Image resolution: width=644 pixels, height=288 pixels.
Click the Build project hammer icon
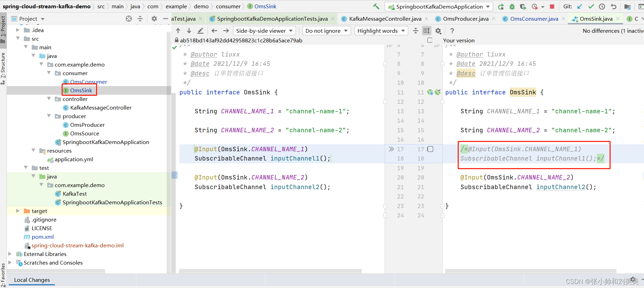[376, 6]
